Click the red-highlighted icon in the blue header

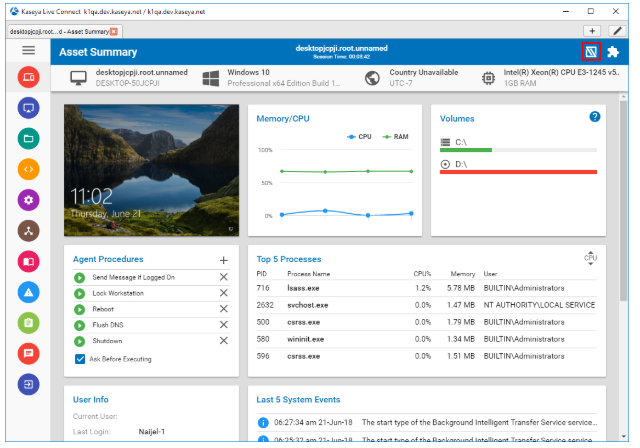pos(591,51)
